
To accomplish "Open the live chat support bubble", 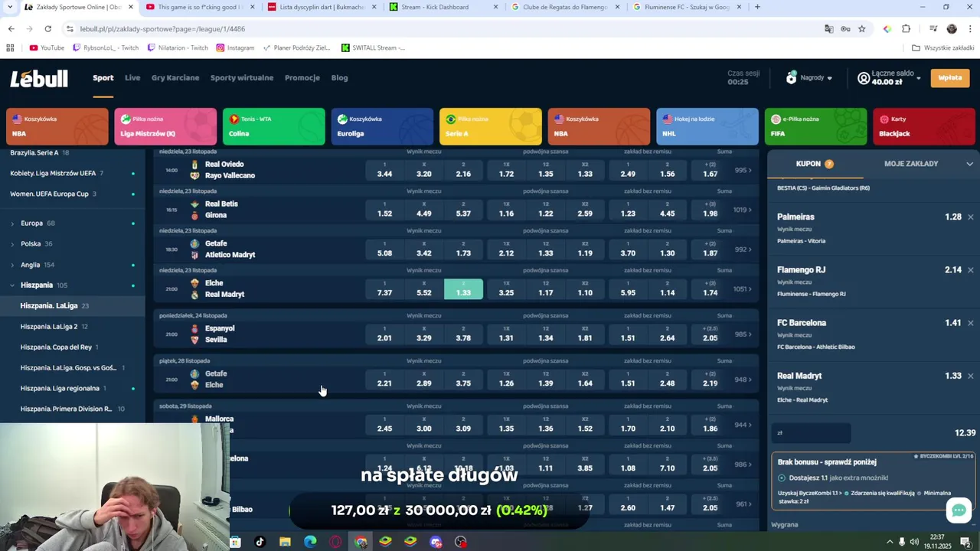I will (959, 510).
